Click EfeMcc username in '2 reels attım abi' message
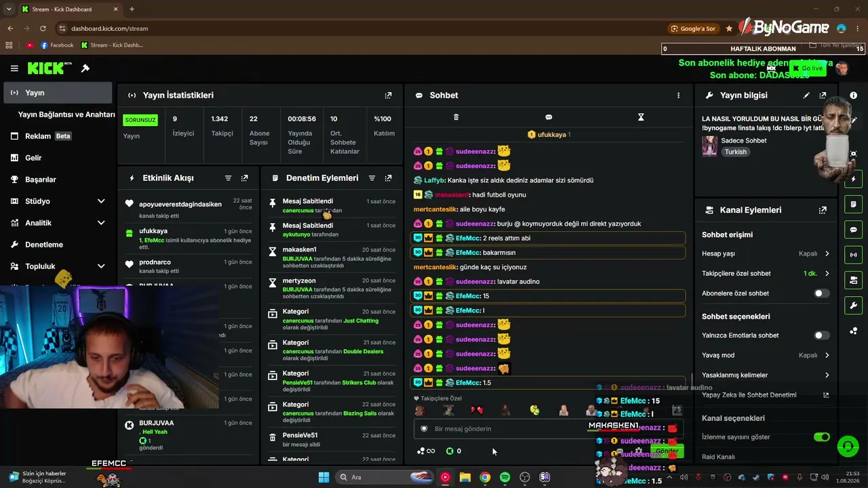This screenshot has width=868, height=488. [467, 238]
